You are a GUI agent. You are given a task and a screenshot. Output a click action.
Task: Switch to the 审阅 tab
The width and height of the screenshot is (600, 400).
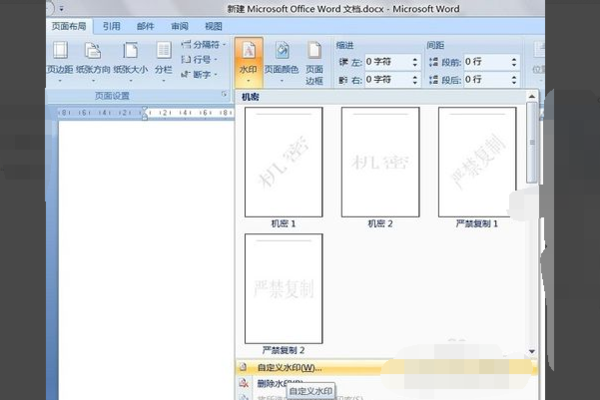(179, 26)
